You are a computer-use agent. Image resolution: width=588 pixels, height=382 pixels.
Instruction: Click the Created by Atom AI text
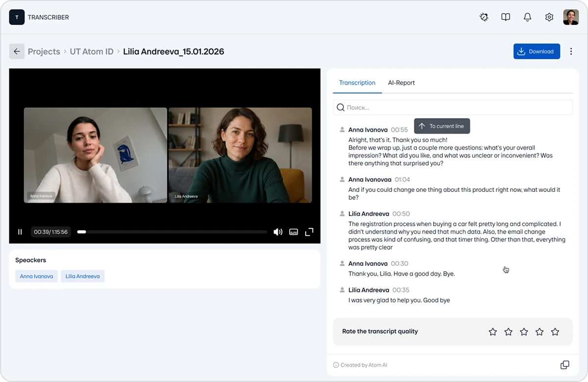pos(364,365)
